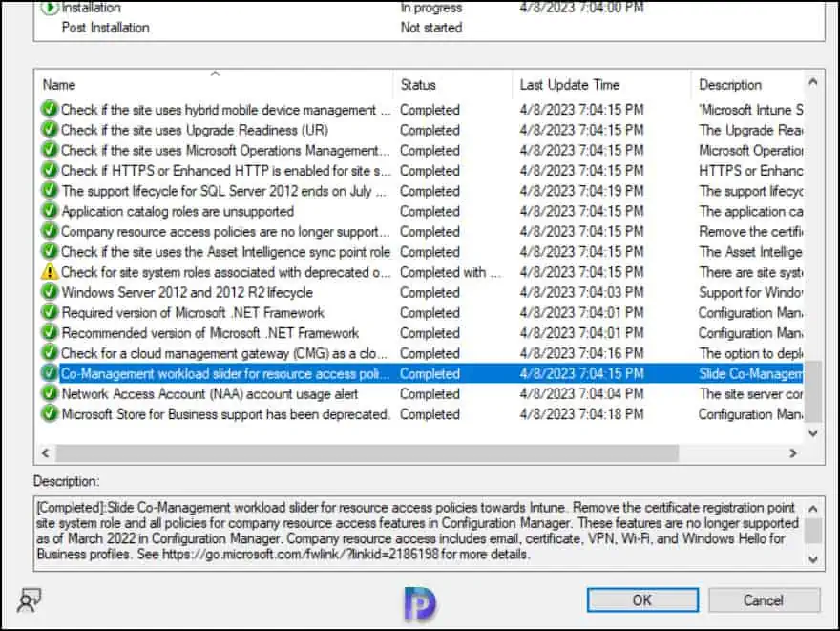Image resolution: width=840 pixels, height=631 pixels.
Task: Click the list's vertical scrollbar up arrow
Action: 813,82
